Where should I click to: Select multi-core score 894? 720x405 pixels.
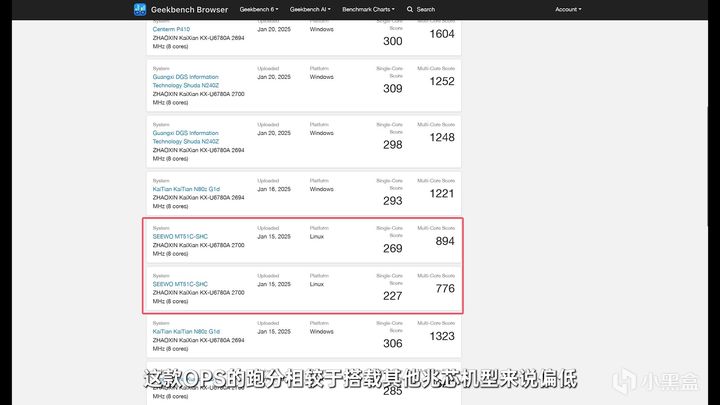[445, 241]
